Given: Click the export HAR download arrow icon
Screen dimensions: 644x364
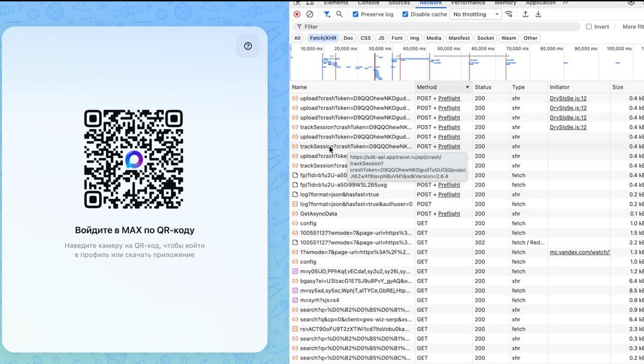Looking at the screenshot, I should [538, 14].
